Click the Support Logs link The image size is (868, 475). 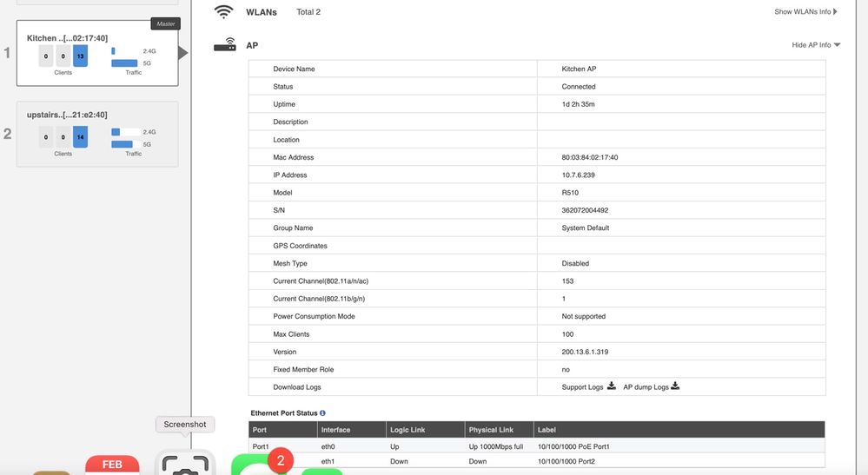(582, 387)
